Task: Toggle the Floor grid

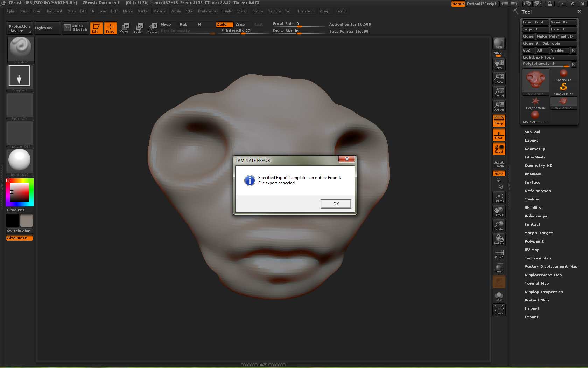Action: 499,135
